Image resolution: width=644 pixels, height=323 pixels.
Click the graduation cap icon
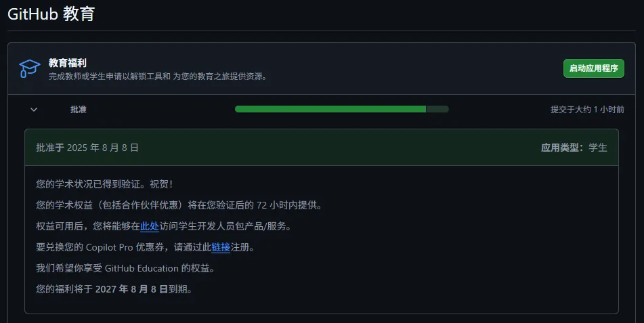30,68
